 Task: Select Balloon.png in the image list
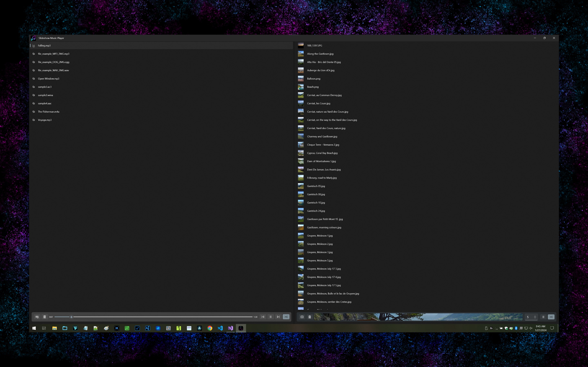(x=314, y=79)
